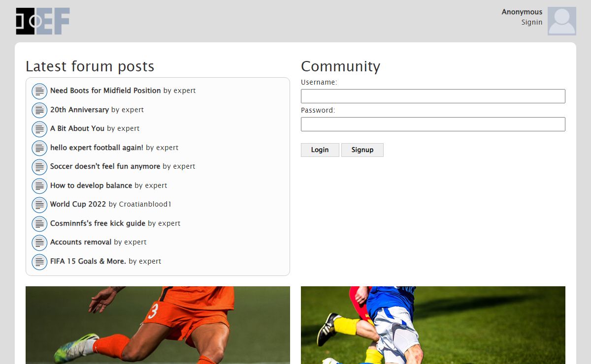The width and height of the screenshot is (591, 364).
Task: Open the orange-kit player kicking photo
Action: coord(158,325)
